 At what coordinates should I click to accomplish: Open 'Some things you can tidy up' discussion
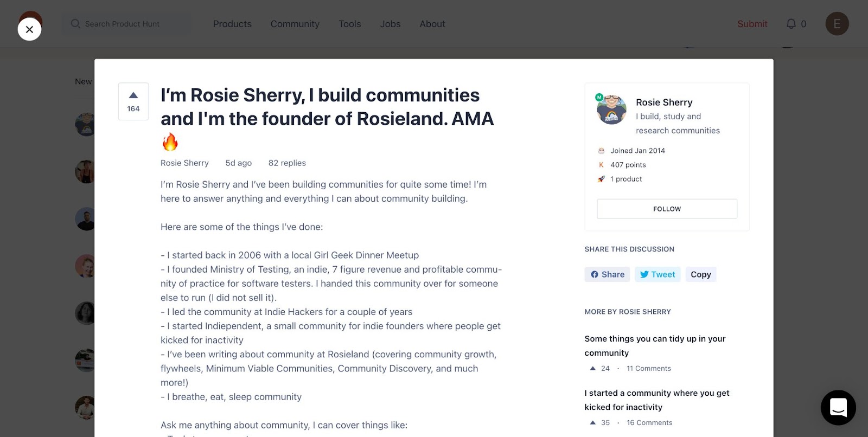point(655,345)
